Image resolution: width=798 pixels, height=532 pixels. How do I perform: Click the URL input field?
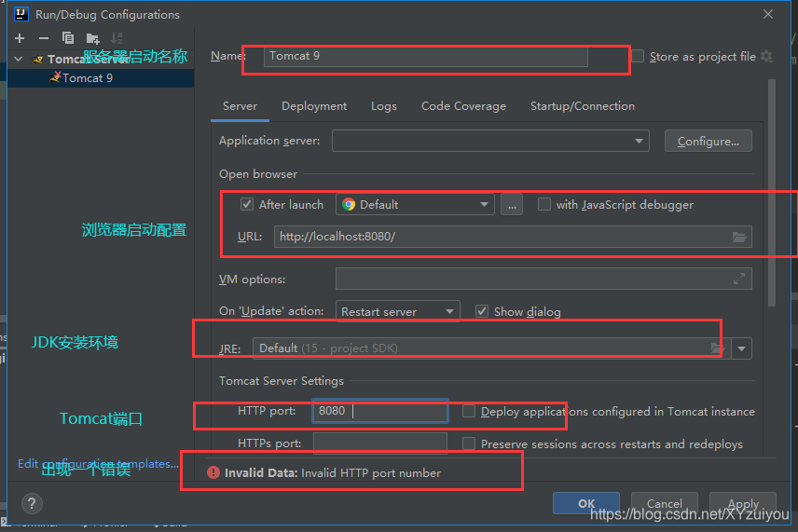[513, 237]
